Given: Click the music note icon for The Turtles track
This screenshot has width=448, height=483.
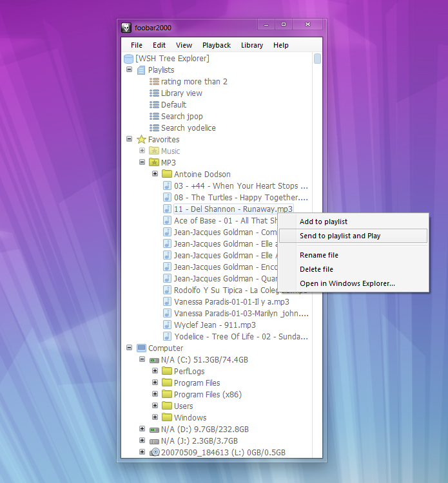Looking at the screenshot, I should 167,197.
